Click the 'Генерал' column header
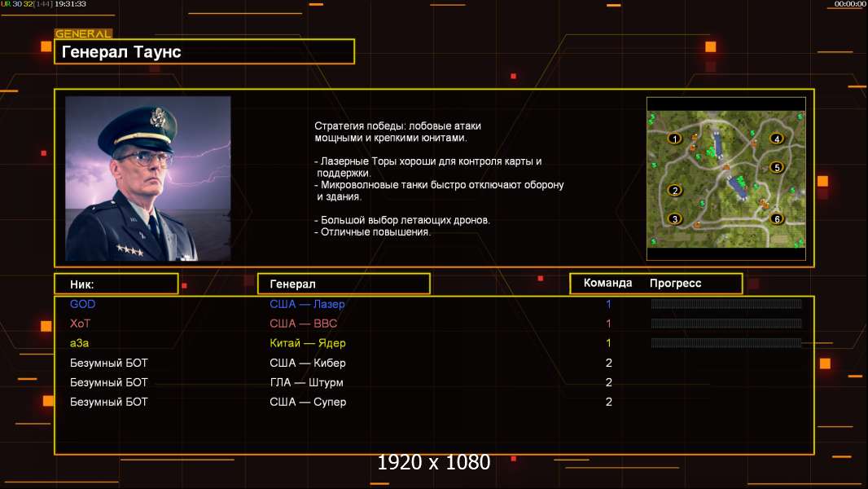Screen dimensions: 868x489 point(344,284)
